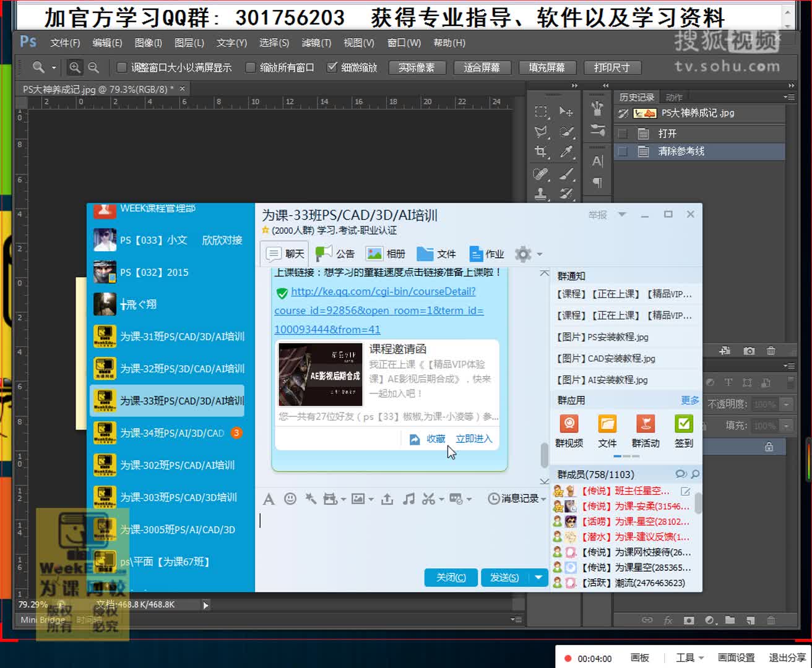Click the 实际像素 button
The height and width of the screenshot is (668, 812).
pos(417,67)
